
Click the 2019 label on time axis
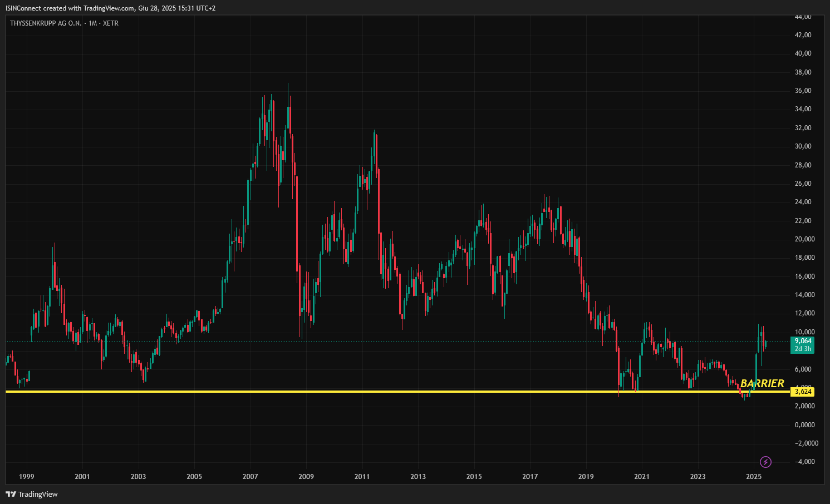[586, 477]
